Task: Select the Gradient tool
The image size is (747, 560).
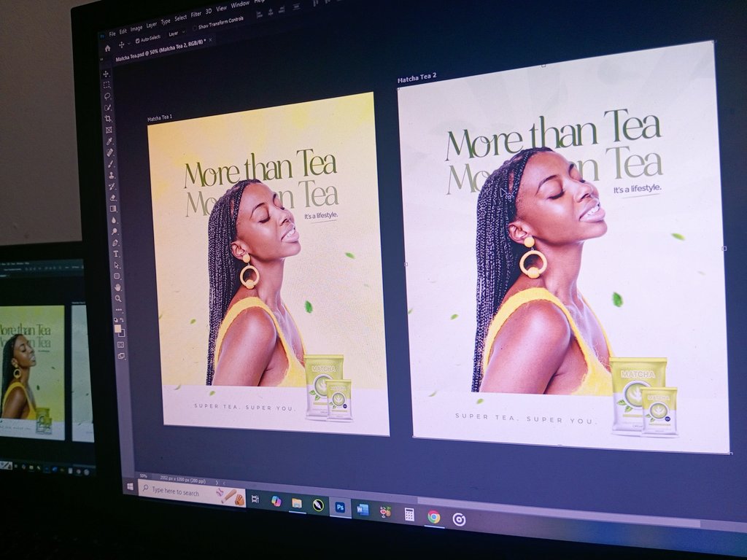Action: pos(113,209)
